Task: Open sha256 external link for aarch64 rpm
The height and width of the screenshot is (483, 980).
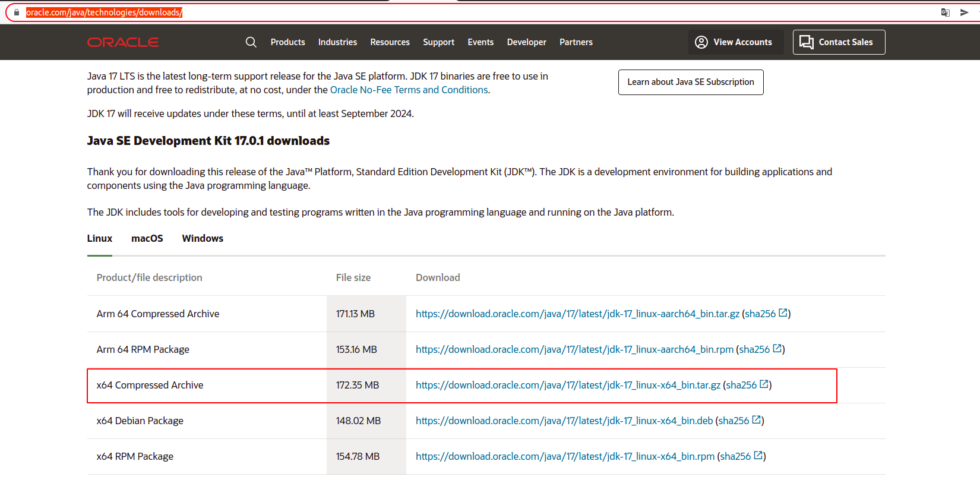Action: coord(760,349)
